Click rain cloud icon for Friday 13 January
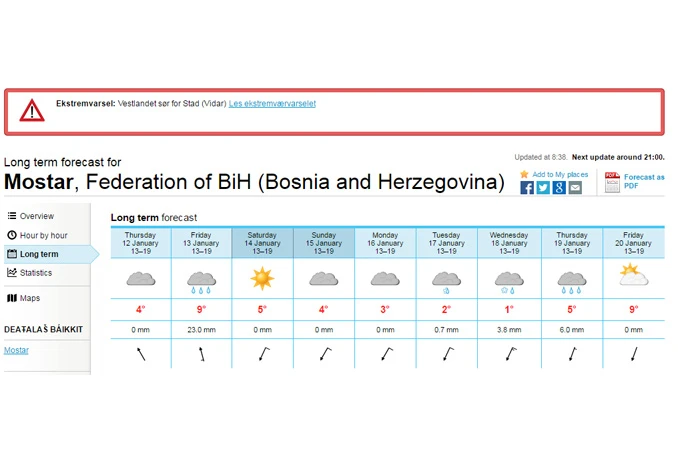678x458 pixels. coord(201,282)
